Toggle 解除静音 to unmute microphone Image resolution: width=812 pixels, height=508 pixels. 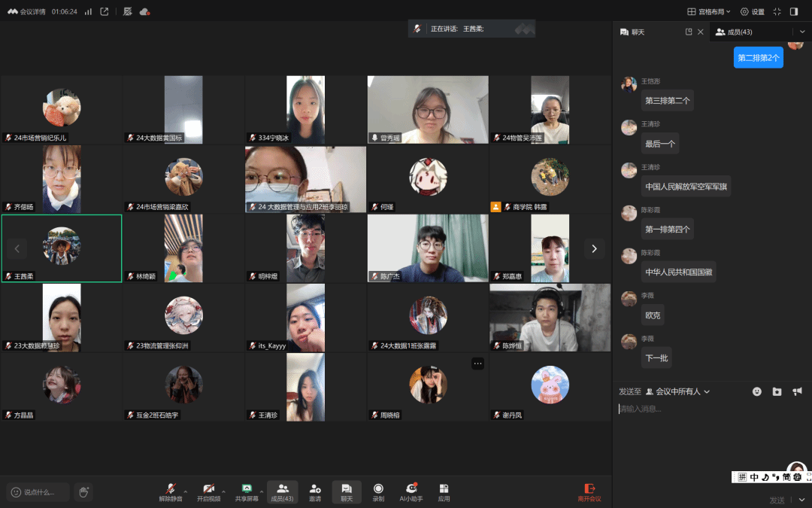point(170,491)
